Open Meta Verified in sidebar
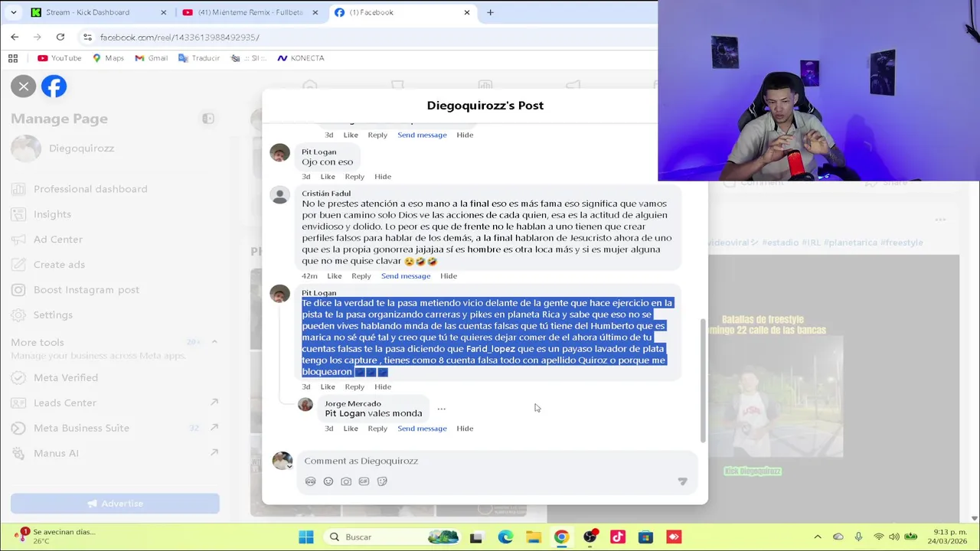The width and height of the screenshot is (980, 551). point(65,378)
